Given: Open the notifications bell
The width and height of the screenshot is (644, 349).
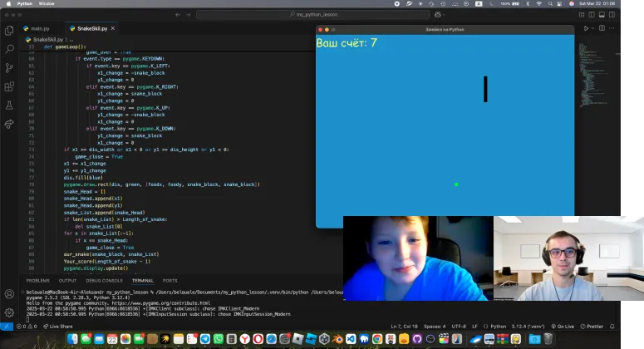Looking at the screenshot, I should pos(612,327).
